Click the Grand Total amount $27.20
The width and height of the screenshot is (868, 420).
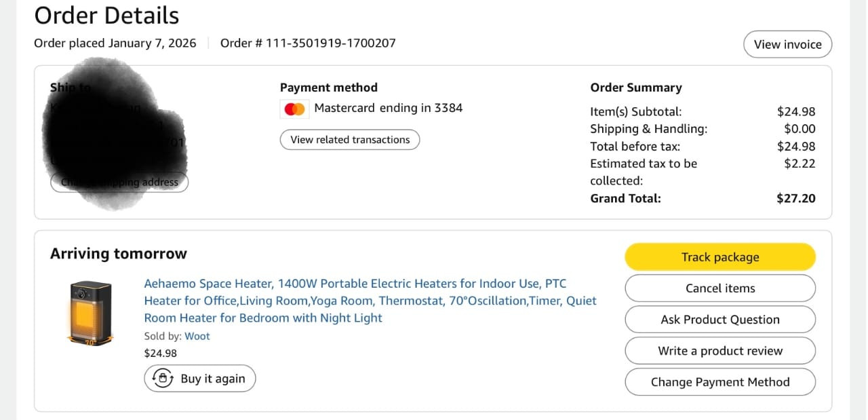(x=795, y=199)
